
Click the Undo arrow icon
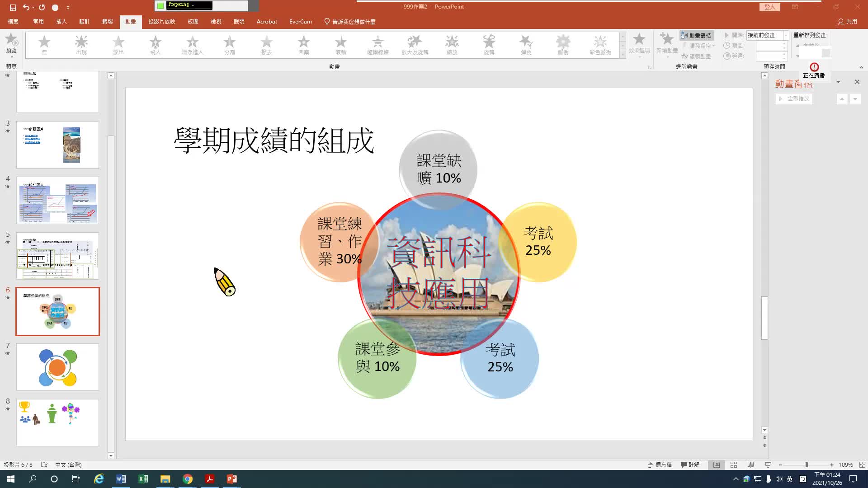click(26, 7)
